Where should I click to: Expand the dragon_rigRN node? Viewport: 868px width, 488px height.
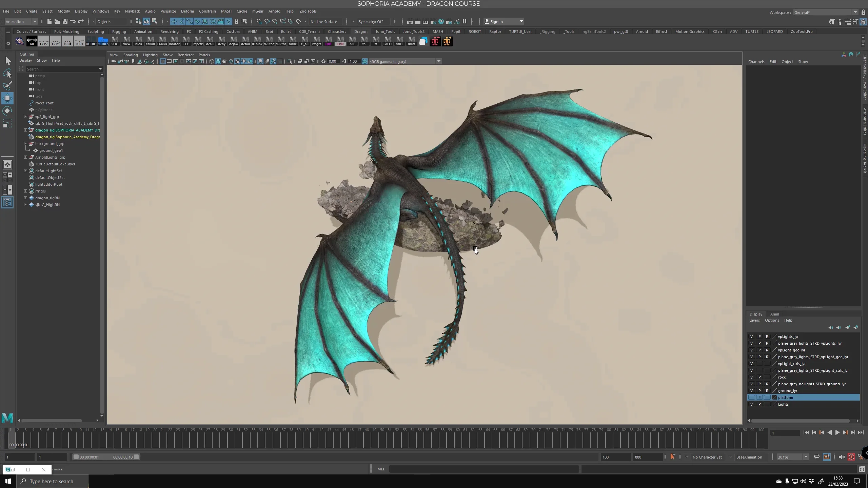(25, 198)
